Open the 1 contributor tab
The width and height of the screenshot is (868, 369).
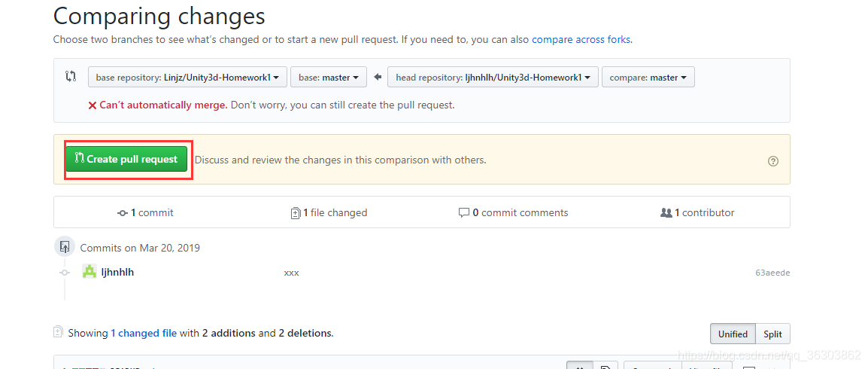click(x=697, y=213)
